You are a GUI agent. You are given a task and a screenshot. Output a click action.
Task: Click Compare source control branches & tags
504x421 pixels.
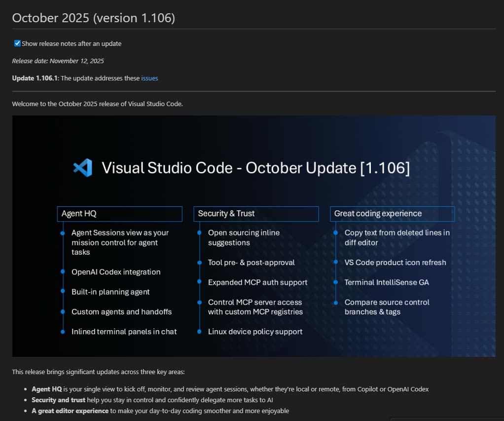click(x=387, y=306)
